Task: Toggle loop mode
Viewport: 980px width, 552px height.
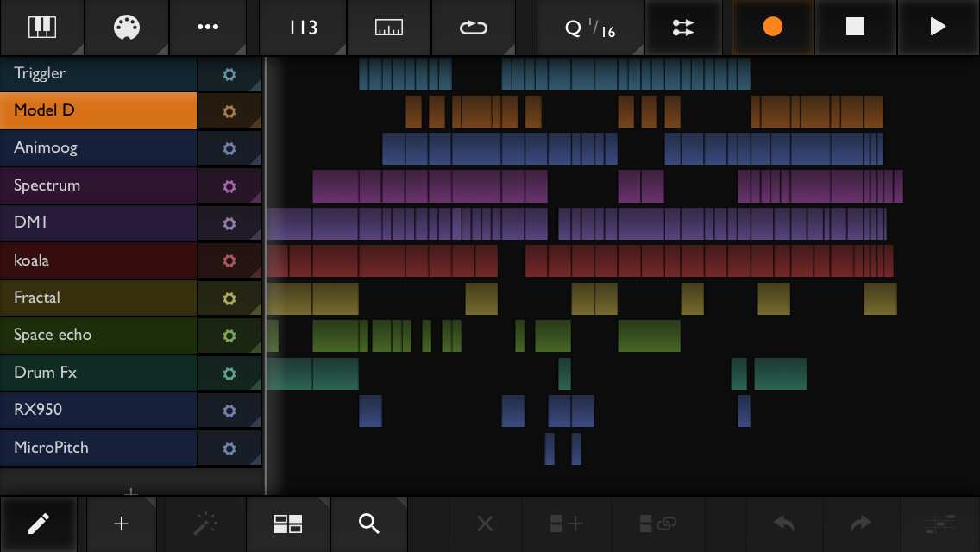Action: pos(473,28)
